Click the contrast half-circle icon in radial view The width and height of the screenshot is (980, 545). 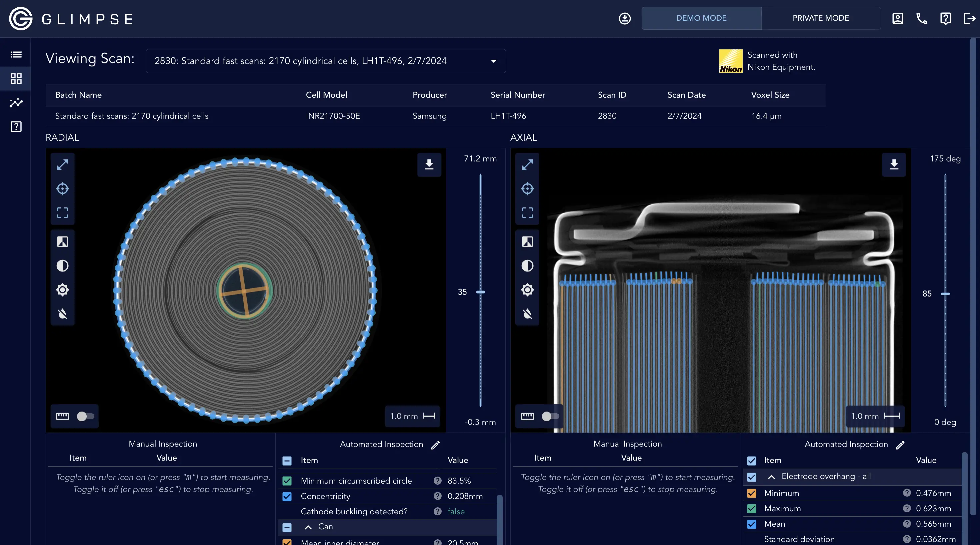62,265
